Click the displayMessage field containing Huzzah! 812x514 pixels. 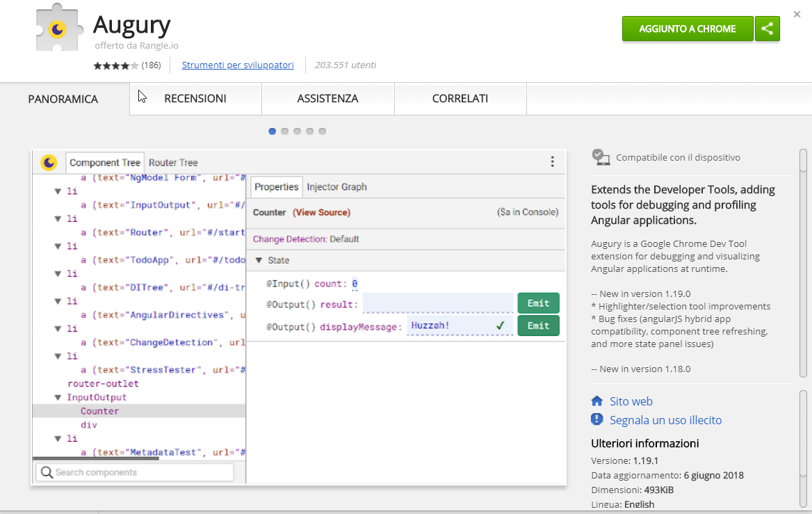tap(460, 326)
